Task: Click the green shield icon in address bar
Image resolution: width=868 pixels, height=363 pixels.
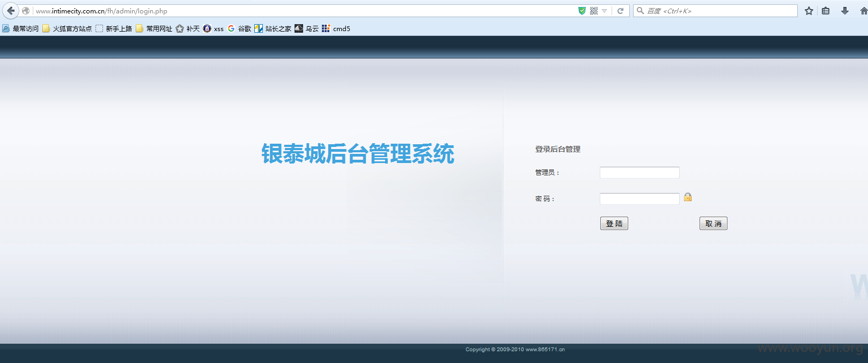Action: point(582,11)
